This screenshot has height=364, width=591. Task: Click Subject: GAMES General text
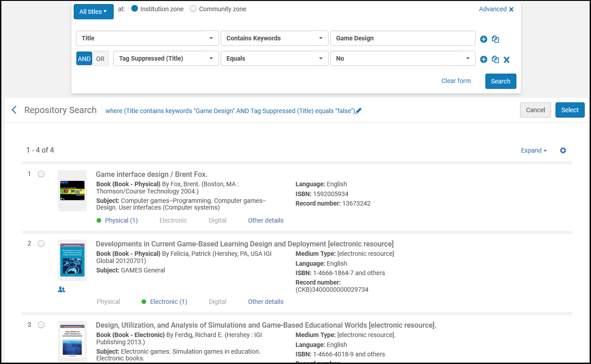pyautogui.click(x=131, y=270)
